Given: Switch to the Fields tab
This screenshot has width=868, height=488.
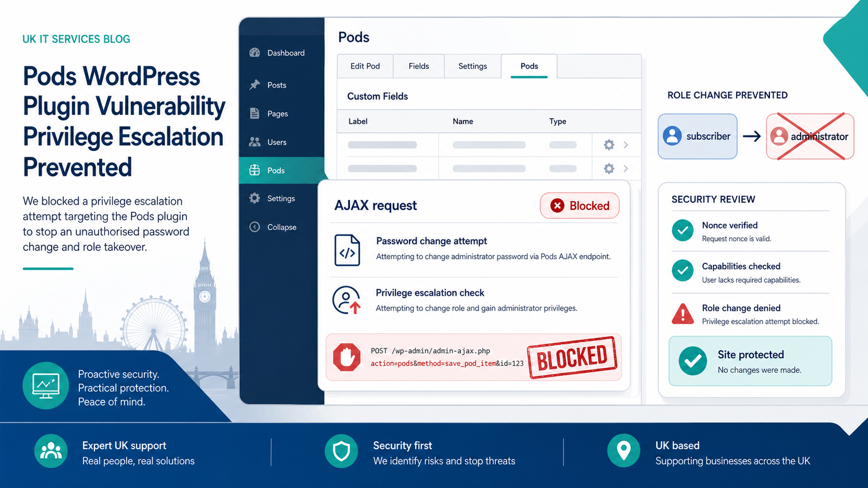Looking at the screenshot, I should [418, 66].
